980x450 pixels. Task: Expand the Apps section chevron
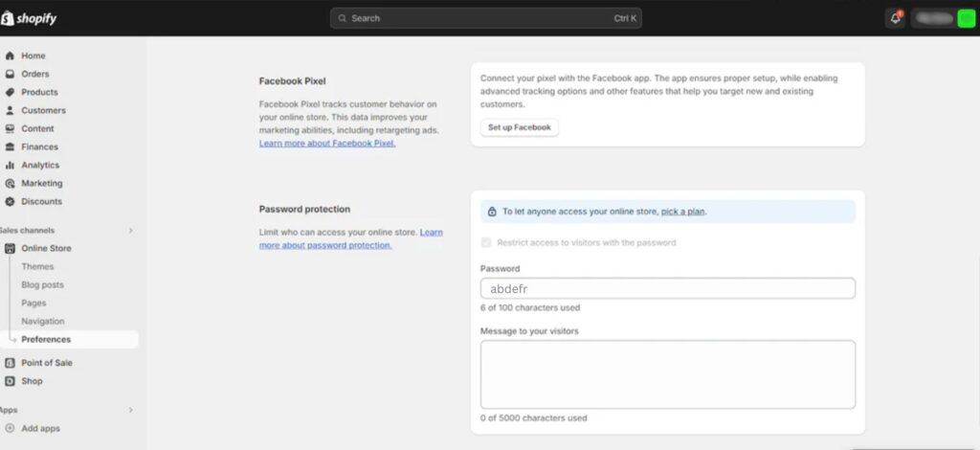pos(131,410)
